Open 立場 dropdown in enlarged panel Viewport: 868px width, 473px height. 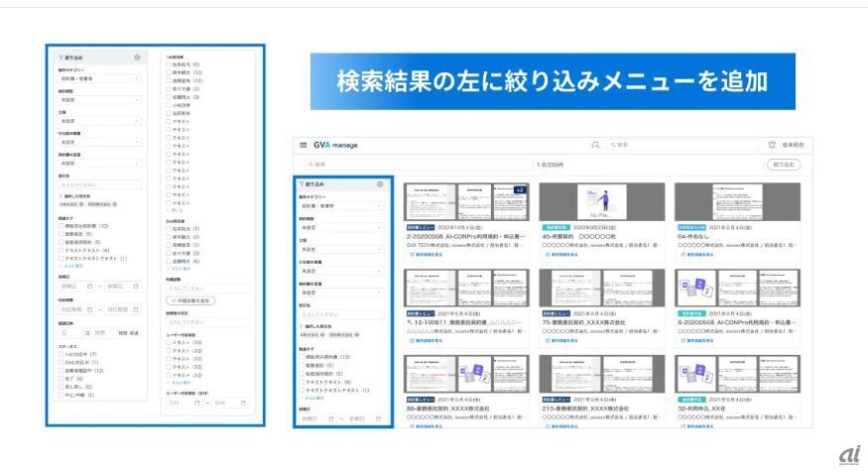tap(99, 121)
